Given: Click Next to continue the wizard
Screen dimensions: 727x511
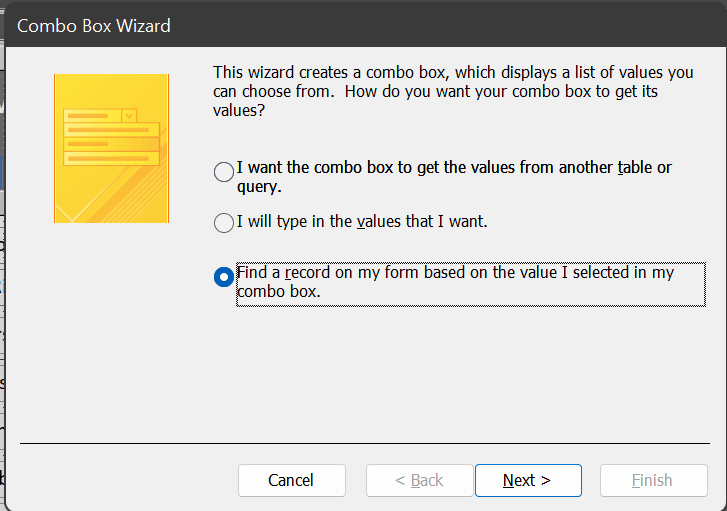Looking at the screenshot, I should click(x=528, y=480).
